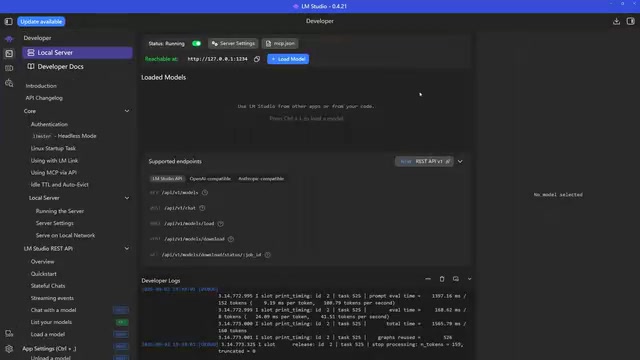The height and width of the screenshot is (360, 640).
Task: Click the /api/v1/models/load endpoint text
Action: pyautogui.click(x=189, y=224)
